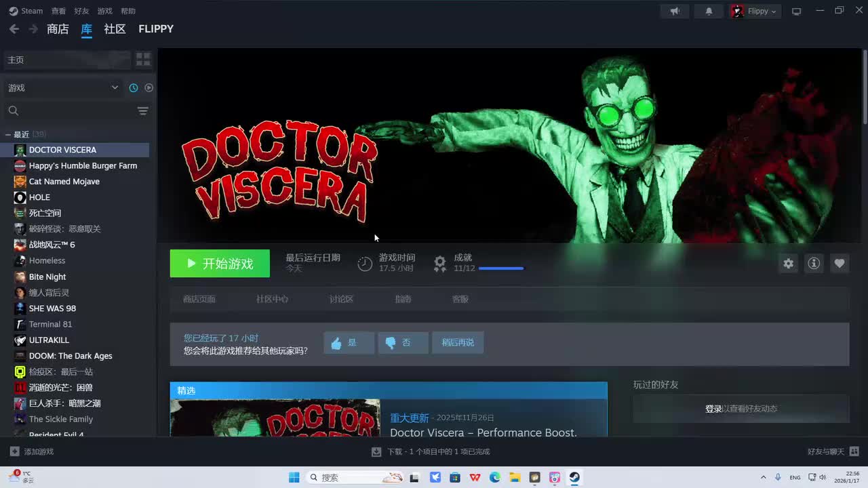Open the 社区中心 link

pyautogui.click(x=272, y=299)
